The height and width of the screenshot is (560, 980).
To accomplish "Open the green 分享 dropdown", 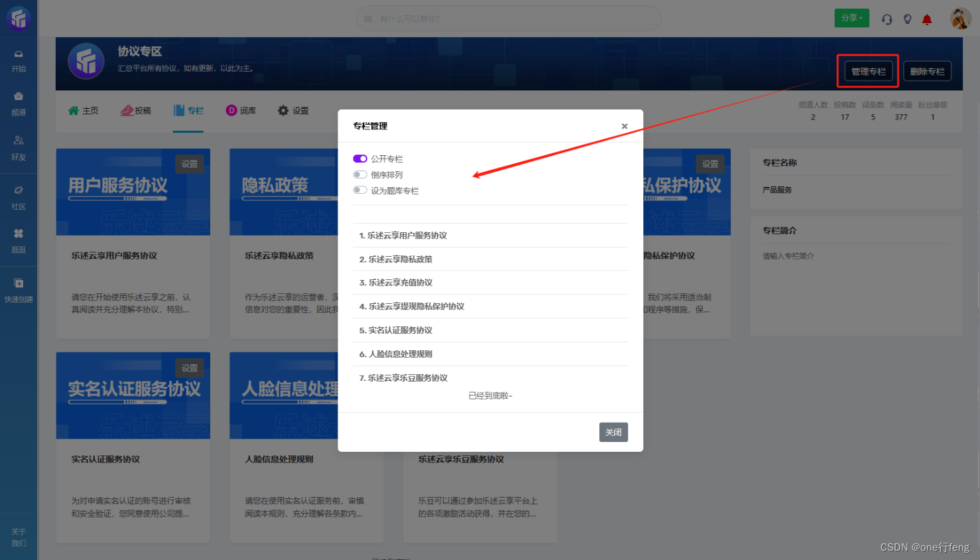I will (x=851, y=18).
